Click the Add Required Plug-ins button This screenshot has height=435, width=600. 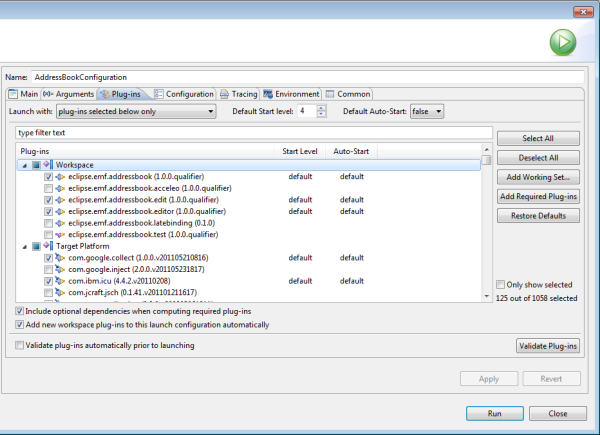click(x=538, y=196)
